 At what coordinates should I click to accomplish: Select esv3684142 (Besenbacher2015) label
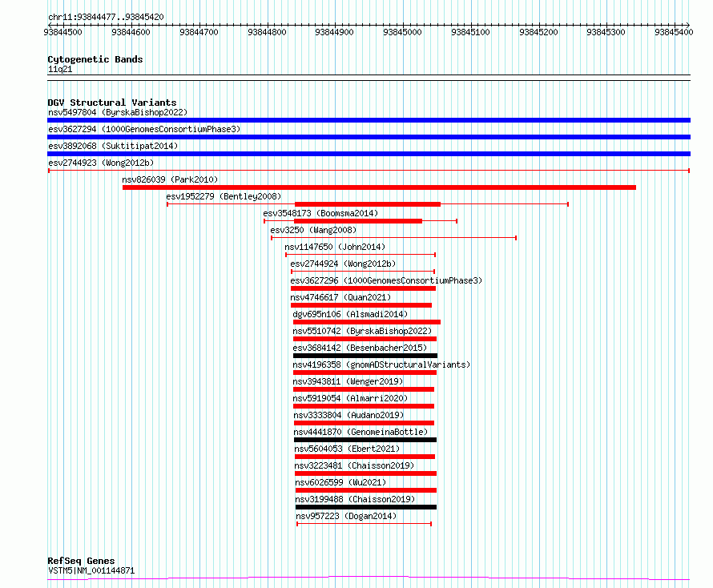(360, 348)
